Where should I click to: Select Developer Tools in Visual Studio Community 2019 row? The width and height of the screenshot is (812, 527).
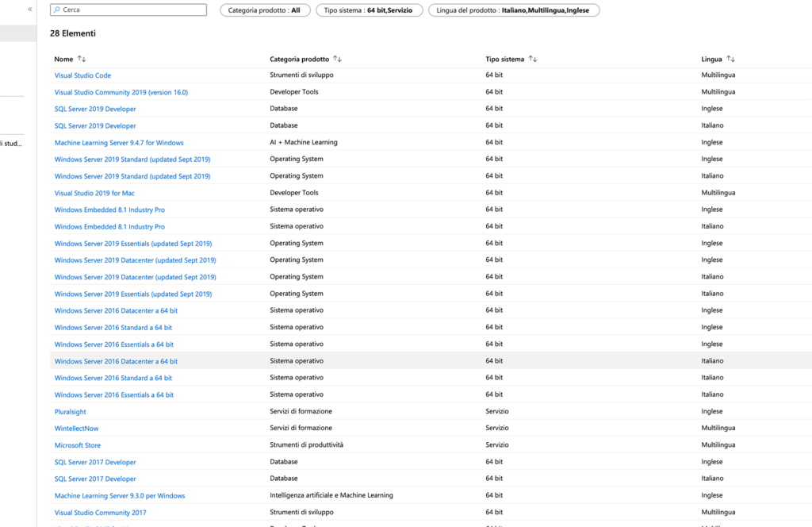coord(294,92)
